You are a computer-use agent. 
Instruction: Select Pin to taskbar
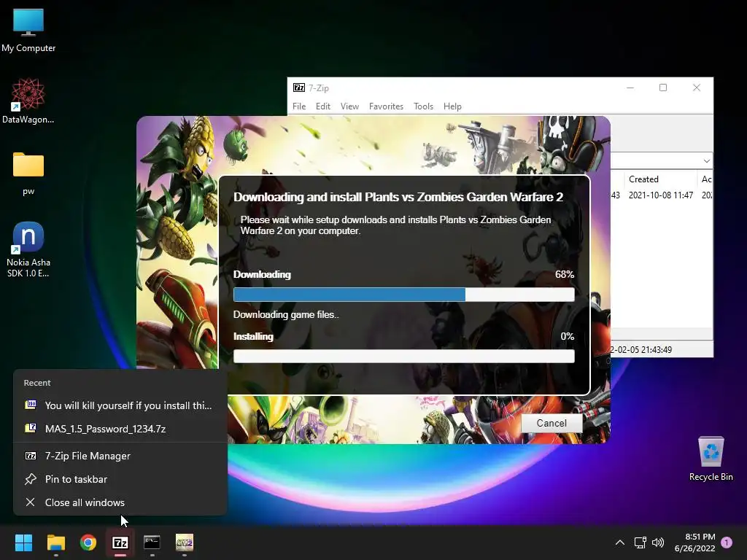pyautogui.click(x=120, y=479)
